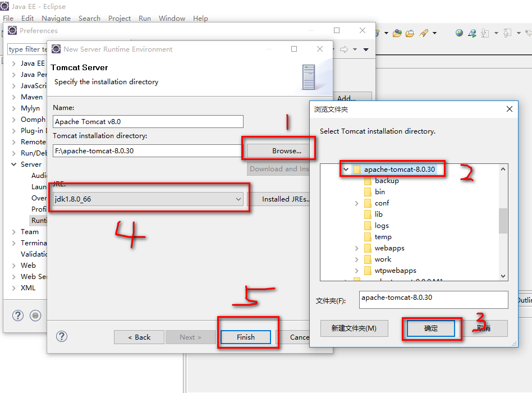The height and width of the screenshot is (393, 532).
Task: Expand the conf folder node
Action: pos(356,203)
